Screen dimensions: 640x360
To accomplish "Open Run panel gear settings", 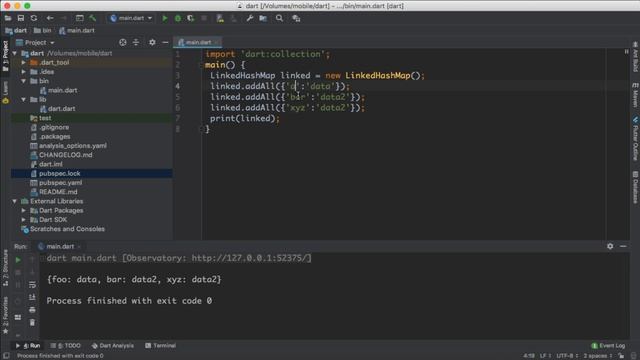I will (x=610, y=246).
